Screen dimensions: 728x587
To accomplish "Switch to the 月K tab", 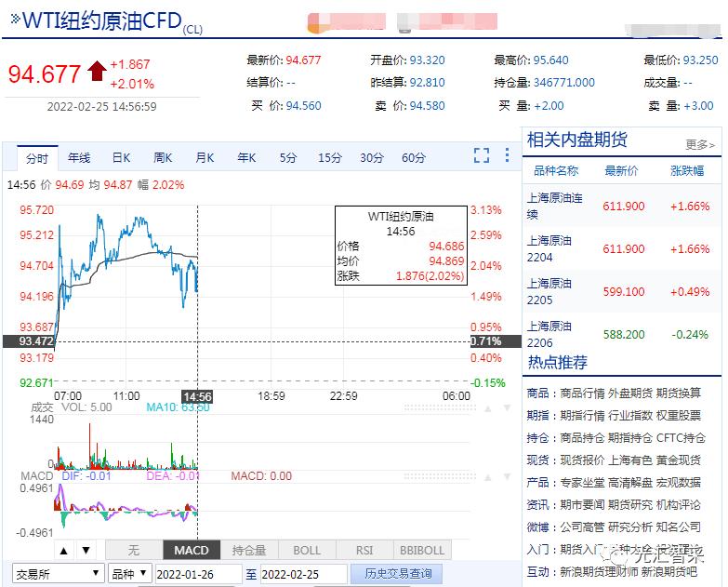I will pos(205,158).
